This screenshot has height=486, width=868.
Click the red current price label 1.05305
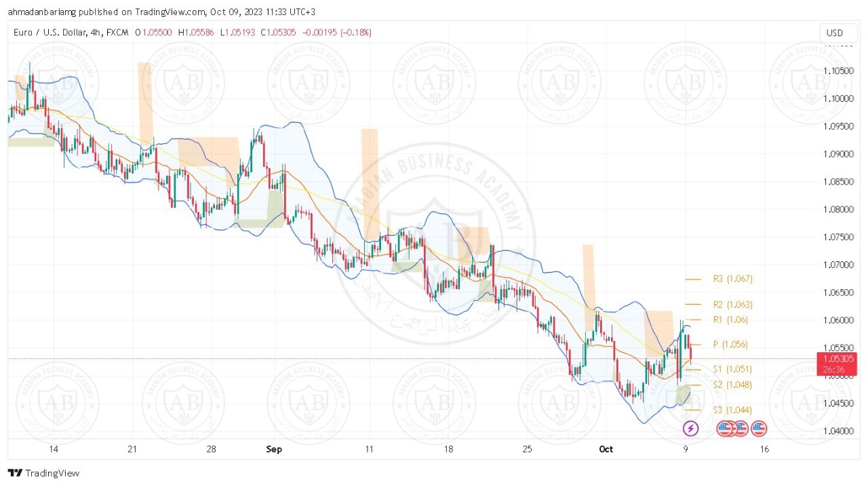point(839,358)
